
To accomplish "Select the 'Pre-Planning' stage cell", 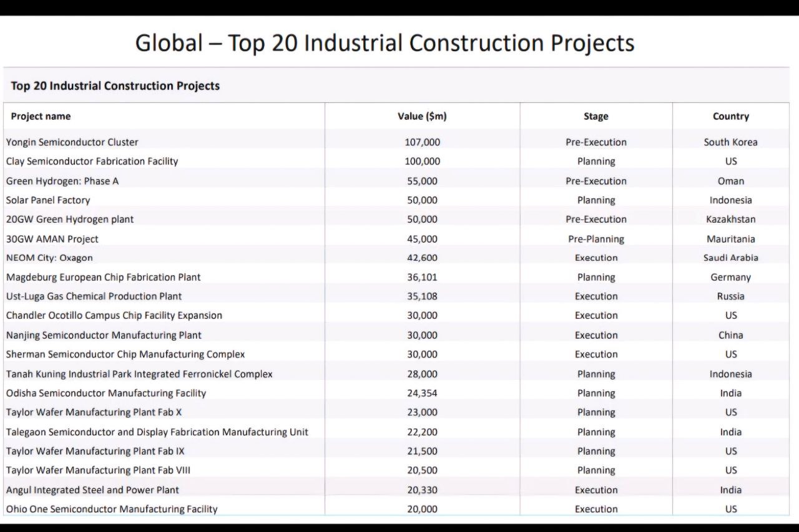I will pos(596,239).
